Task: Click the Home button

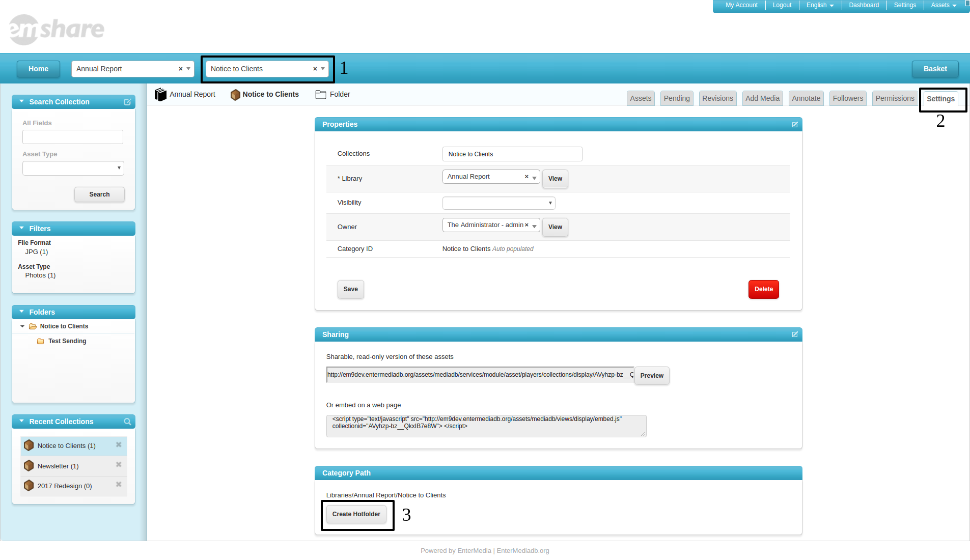Action: click(38, 69)
